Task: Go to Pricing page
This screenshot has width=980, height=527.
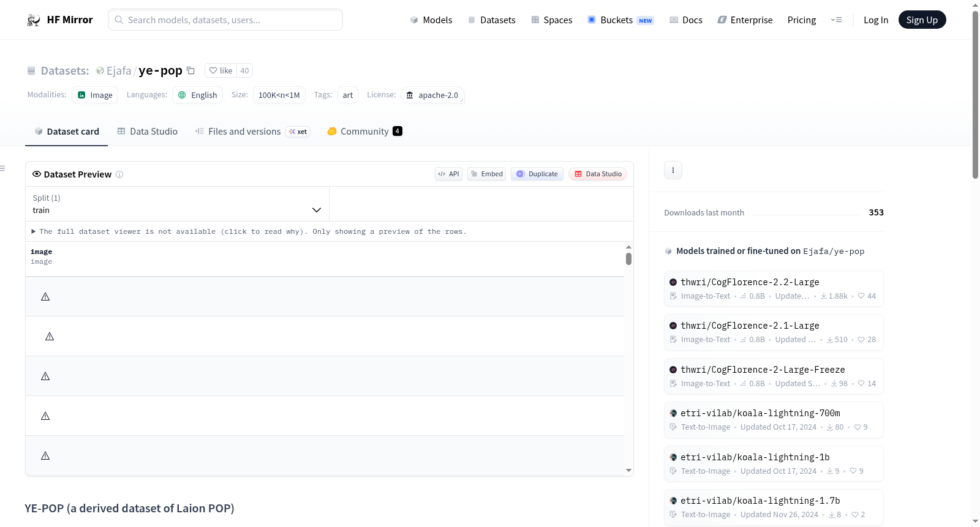Action: click(802, 20)
